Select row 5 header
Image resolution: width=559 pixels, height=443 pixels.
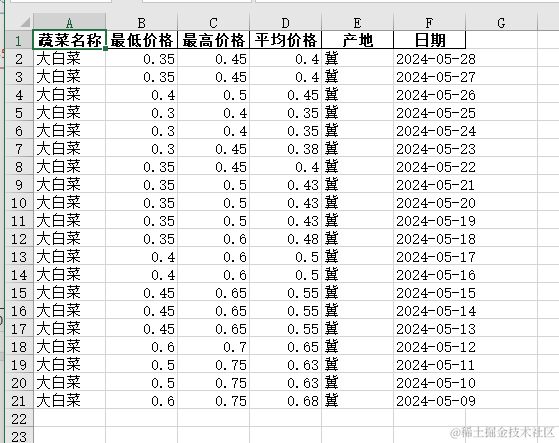(19, 112)
